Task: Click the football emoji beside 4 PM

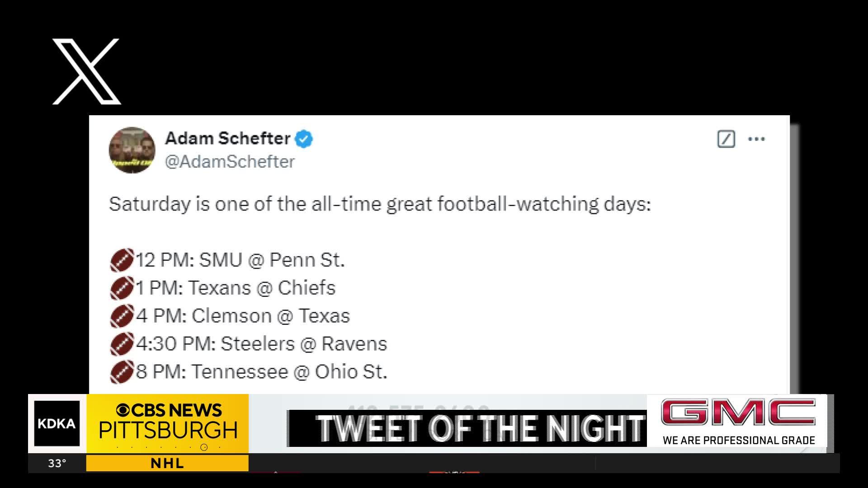Action: [122, 316]
